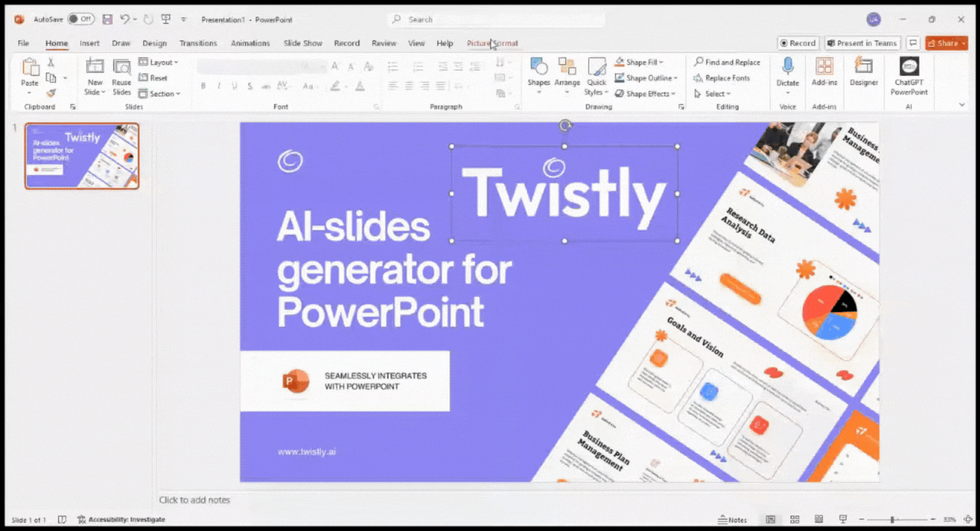
Task: Switch to the Slide Show tab
Action: [x=302, y=43]
